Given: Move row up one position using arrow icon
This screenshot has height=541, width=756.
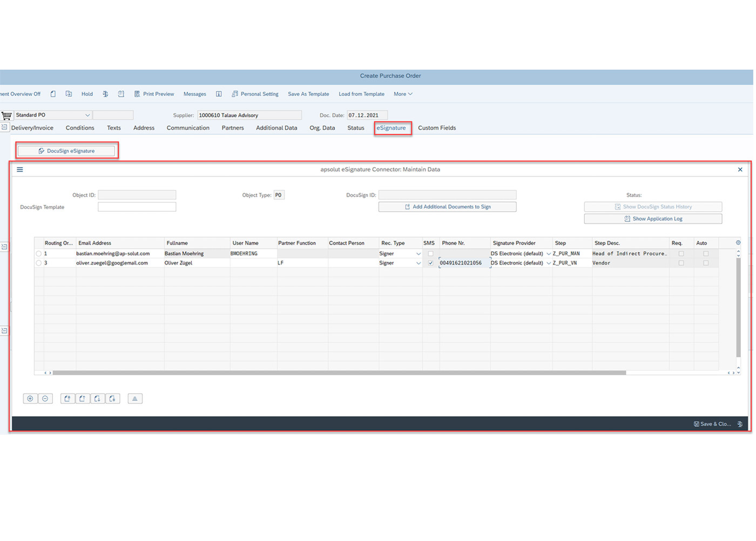Looking at the screenshot, I should pyautogui.click(x=82, y=398).
